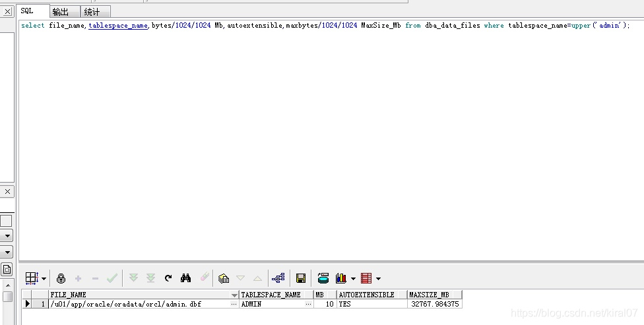Close the upper left side panel
Screen dimensions: 644x325
7,11
